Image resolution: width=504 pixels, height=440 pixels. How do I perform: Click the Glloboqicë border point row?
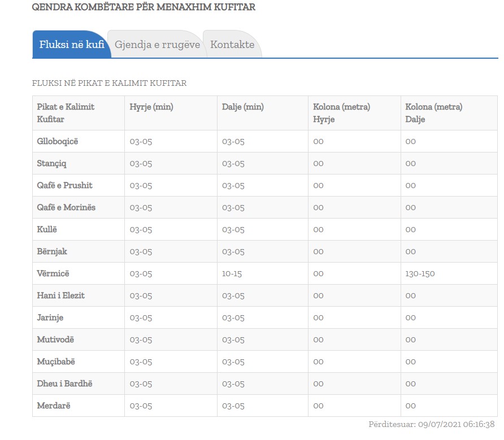click(x=58, y=141)
